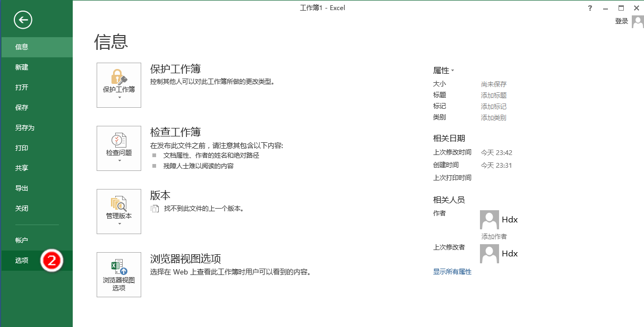Open 帐户 account page

click(36, 240)
